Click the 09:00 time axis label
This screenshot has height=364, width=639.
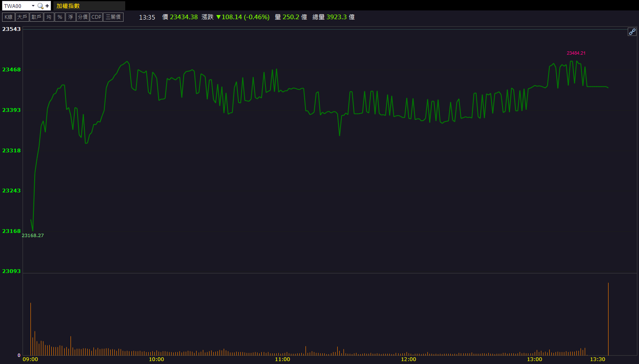(30, 359)
